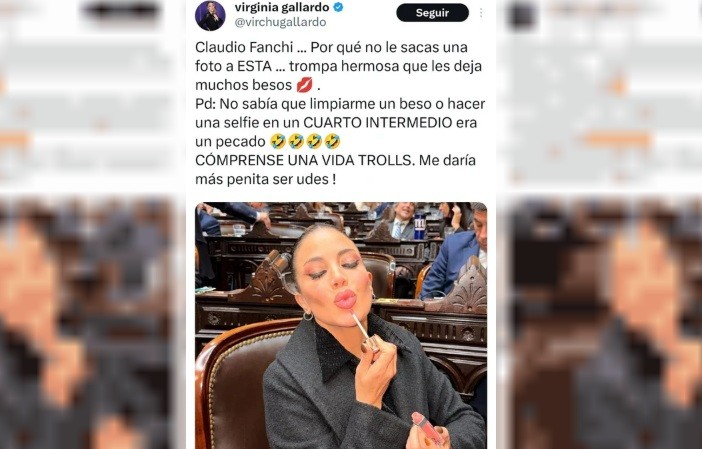Click the kiss mark emoji

click(305, 85)
